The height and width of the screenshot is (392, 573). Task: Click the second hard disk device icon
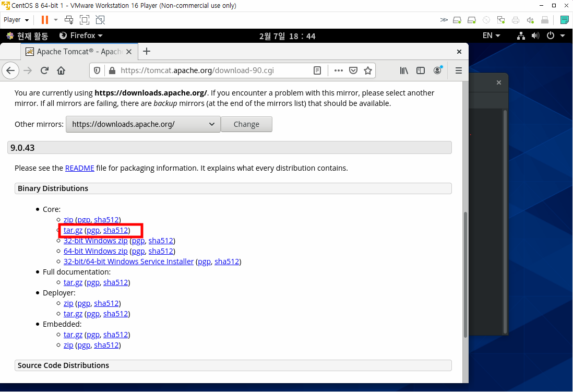tap(472, 20)
